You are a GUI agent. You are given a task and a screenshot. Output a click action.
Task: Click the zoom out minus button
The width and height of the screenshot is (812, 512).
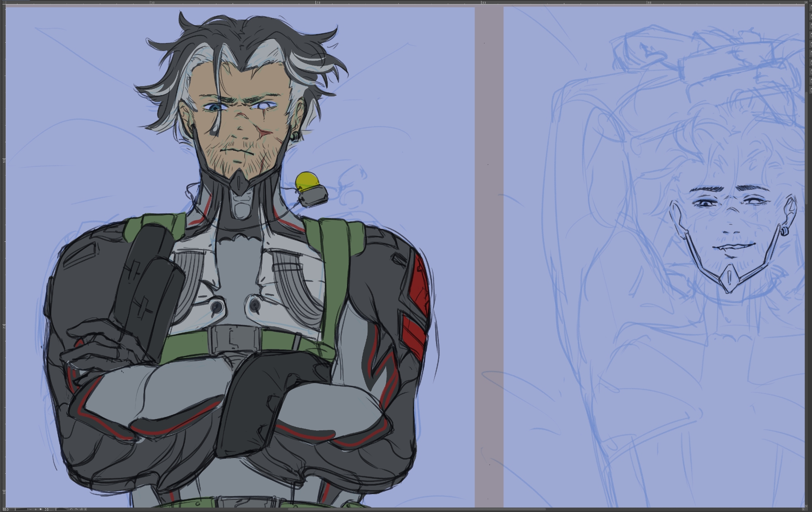[30, 509]
